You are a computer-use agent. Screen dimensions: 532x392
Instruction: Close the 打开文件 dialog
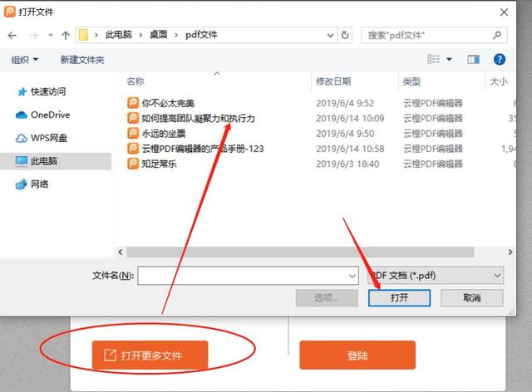[504, 12]
